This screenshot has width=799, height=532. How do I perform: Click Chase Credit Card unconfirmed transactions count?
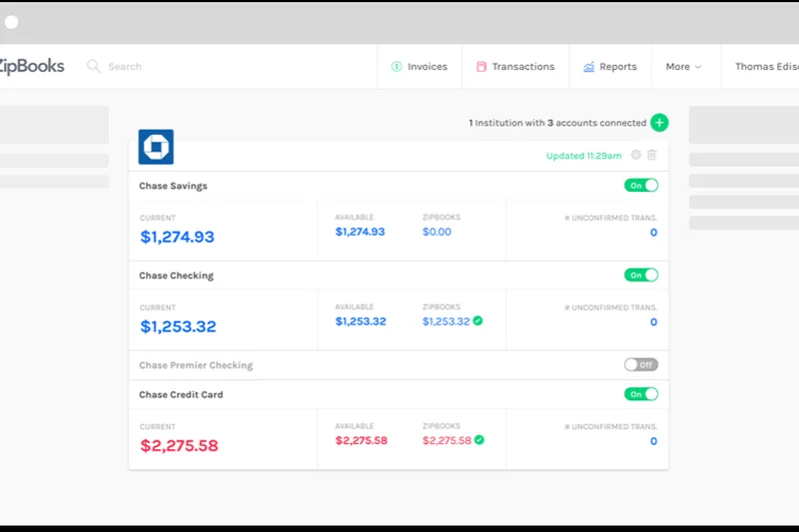click(x=653, y=441)
